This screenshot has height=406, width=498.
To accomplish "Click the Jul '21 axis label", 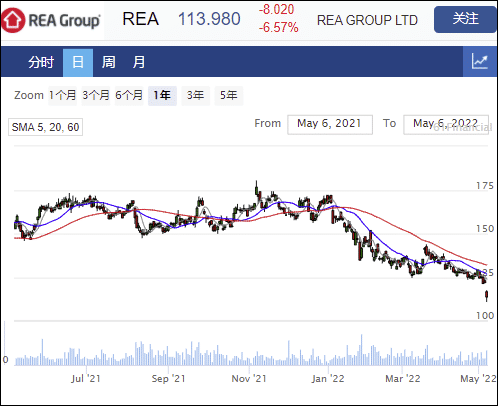I will (x=86, y=379).
